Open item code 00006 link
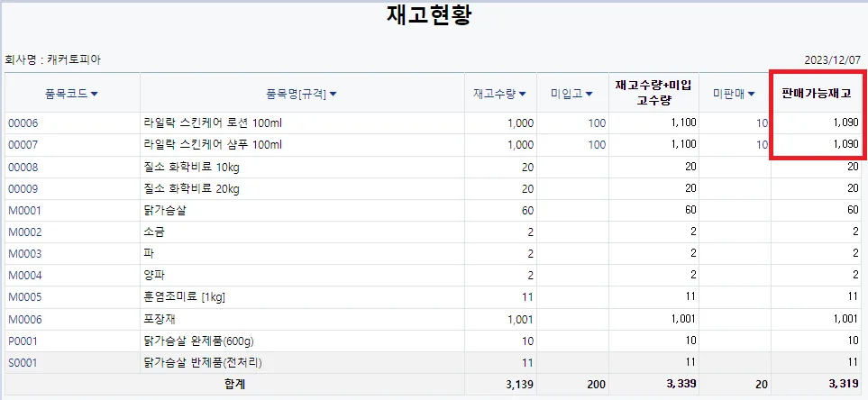 23,123
